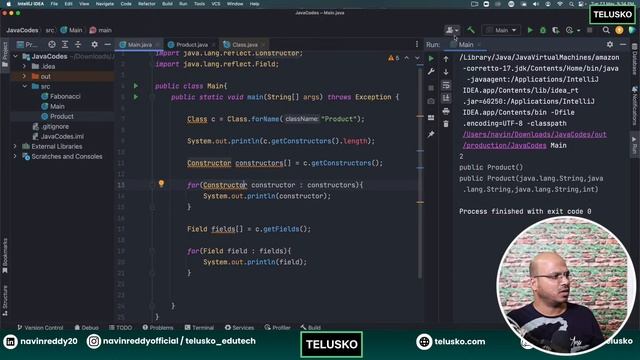640x360 pixels.
Task: Clear all console output trash icon
Action: click(x=446, y=124)
